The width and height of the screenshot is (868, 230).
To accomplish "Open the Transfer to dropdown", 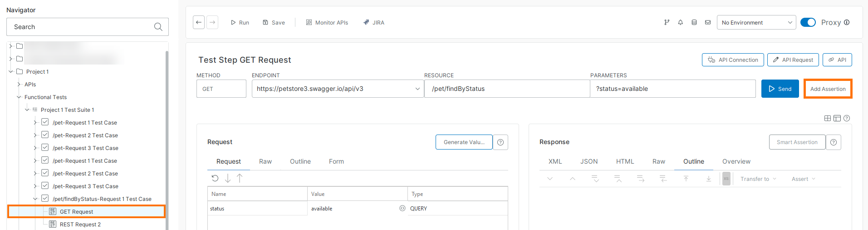I will pyautogui.click(x=758, y=179).
